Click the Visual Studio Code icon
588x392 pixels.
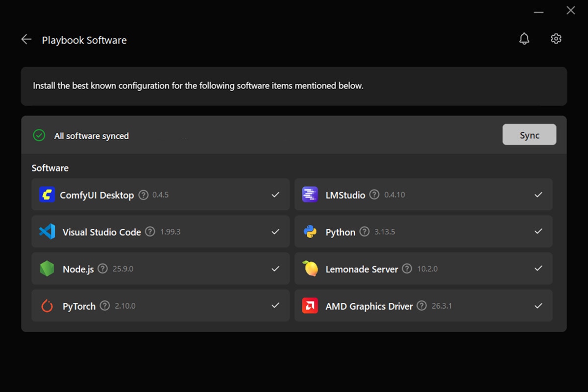pyautogui.click(x=47, y=232)
